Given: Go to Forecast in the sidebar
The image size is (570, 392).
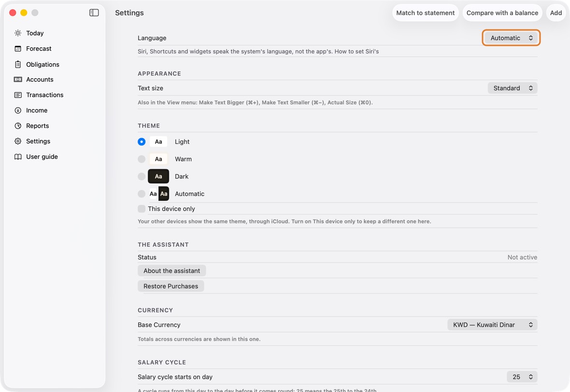Looking at the screenshot, I should click(x=39, y=49).
